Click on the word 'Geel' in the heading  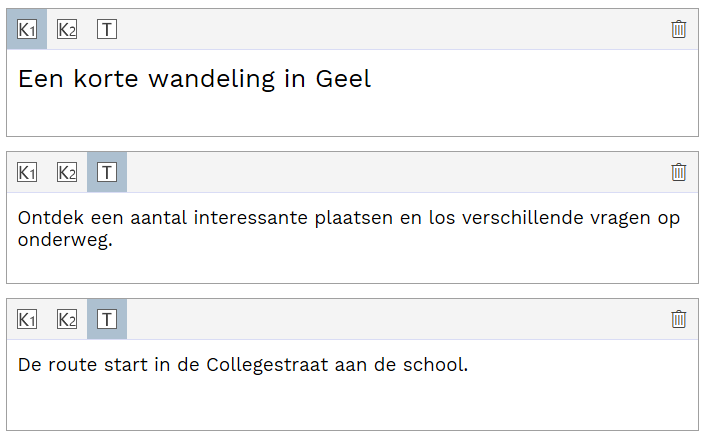[x=343, y=79]
